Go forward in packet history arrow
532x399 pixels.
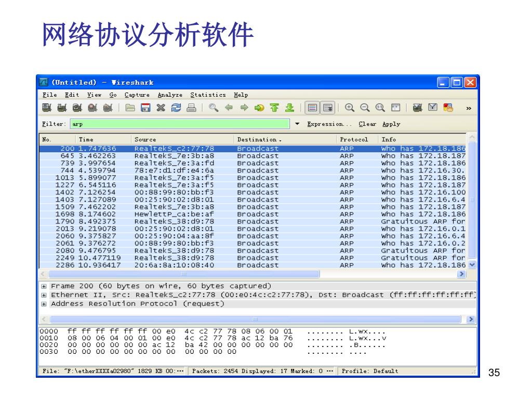[244, 108]
